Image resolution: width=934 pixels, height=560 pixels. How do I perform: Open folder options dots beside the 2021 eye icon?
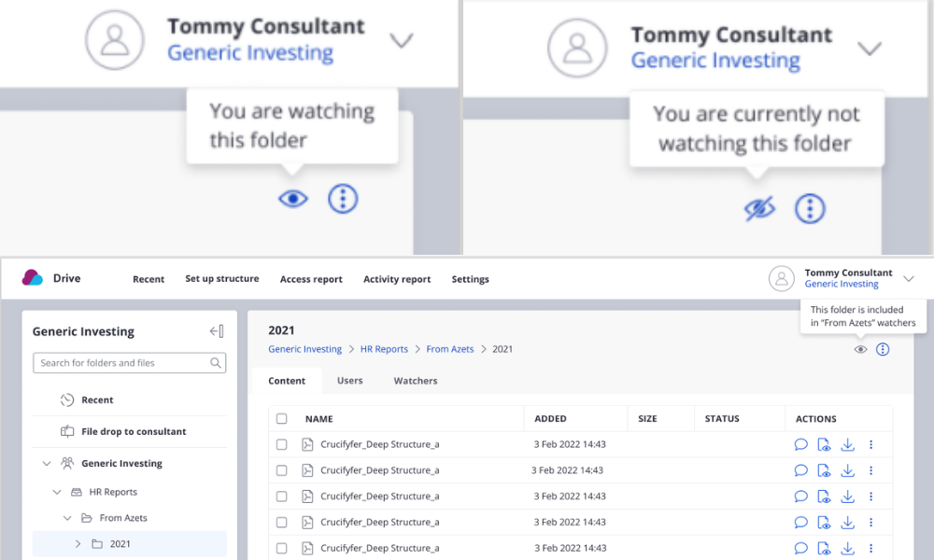point(883,349)
